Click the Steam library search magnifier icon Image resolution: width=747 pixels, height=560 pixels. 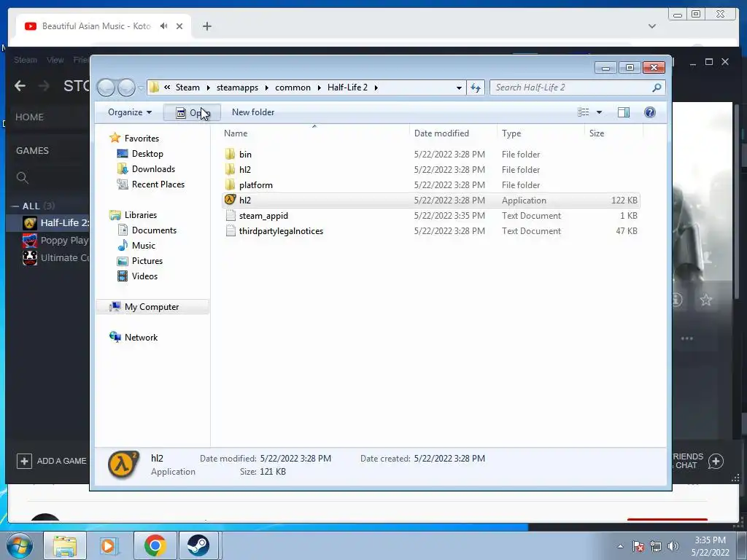coord(23,178)
